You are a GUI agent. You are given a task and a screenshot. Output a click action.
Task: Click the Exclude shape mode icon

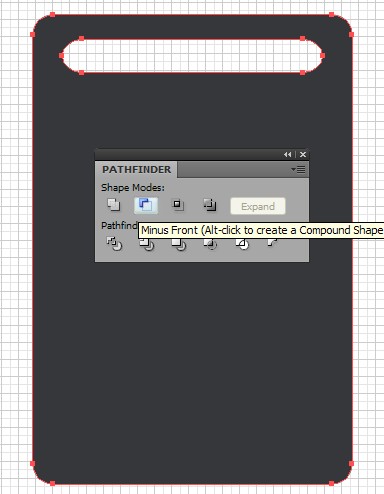click(210, 205)
